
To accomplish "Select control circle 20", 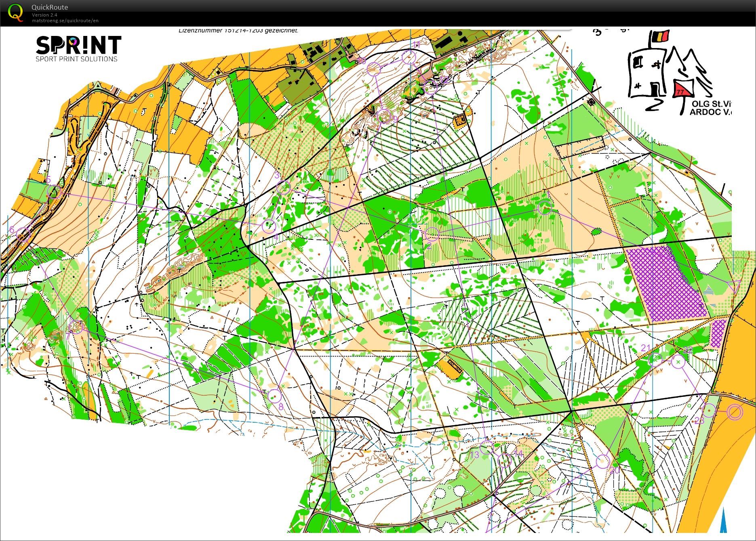I will [x=602, y=461].
